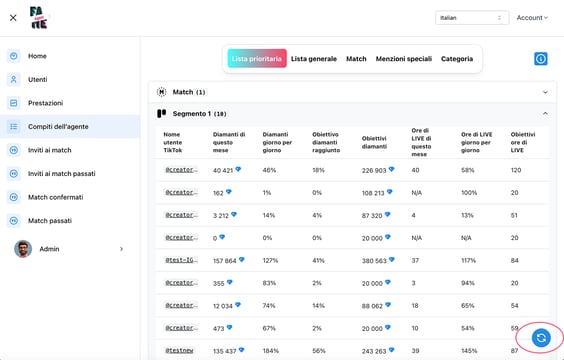Open the @test-IG username link
Viewport: 564px width, 360px height.
point(181,260)
